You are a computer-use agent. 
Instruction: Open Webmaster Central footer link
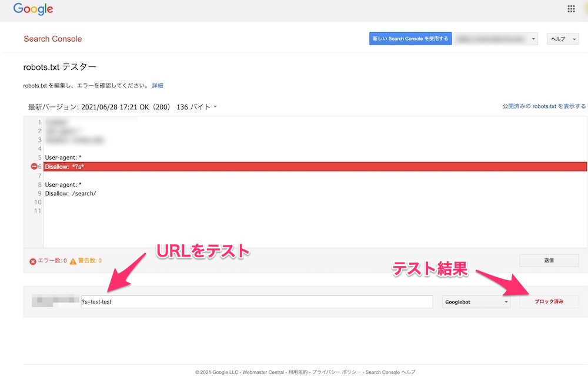pyautogui.click(x=263, y=372)
